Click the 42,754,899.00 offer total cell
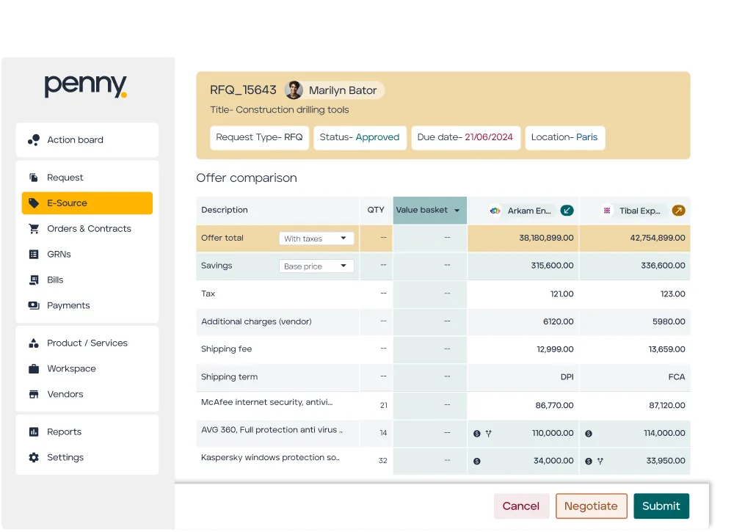 [635, 238]
